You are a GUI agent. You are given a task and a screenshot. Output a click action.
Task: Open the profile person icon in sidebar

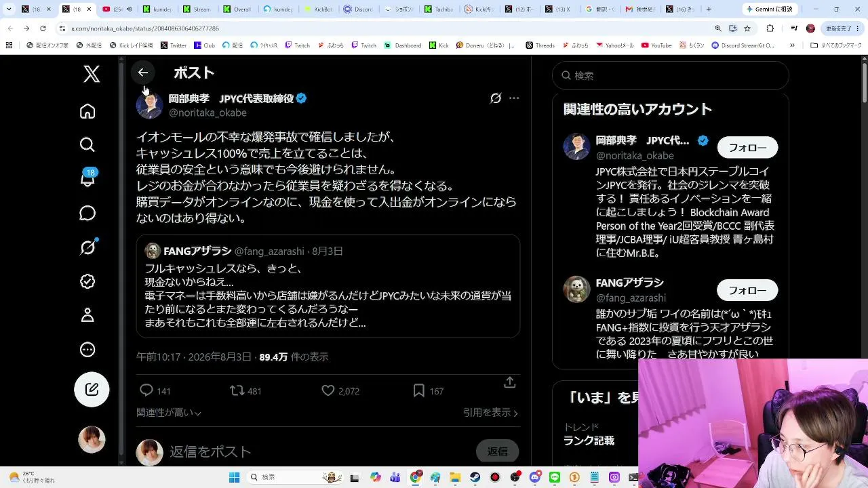click(x=87, y=315)
